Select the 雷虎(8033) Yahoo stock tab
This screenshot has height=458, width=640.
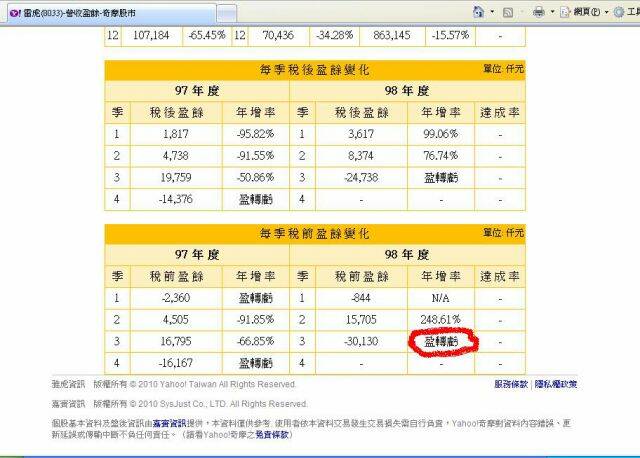[x=110, y=13]
